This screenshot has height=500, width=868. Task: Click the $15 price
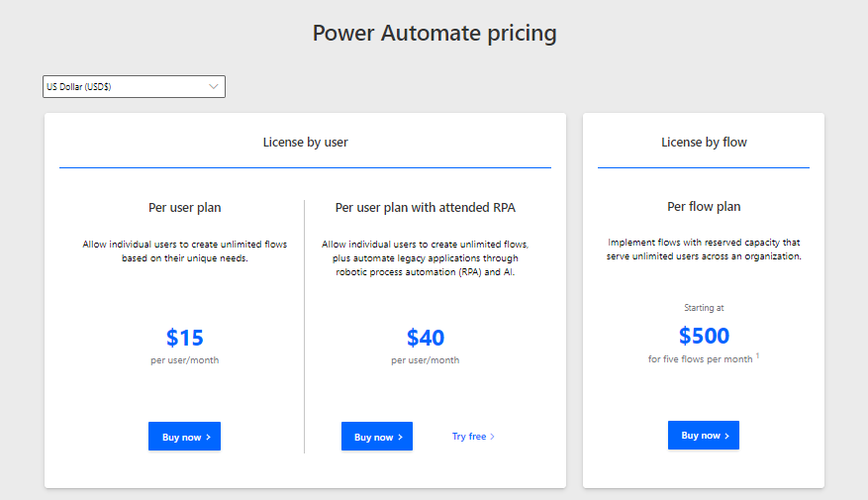[x=185, y=338]
